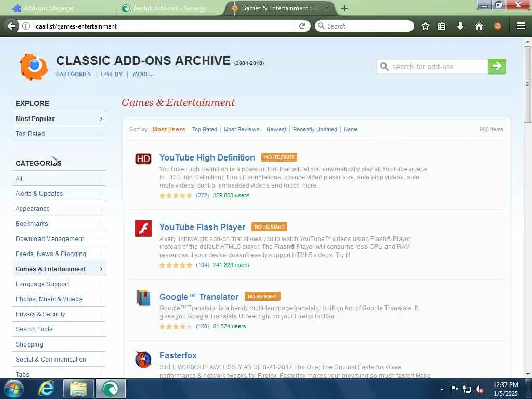This screenshot has height=399, width=532.
Task: Open YouTube High Definition title link
Action: point(207,157)
